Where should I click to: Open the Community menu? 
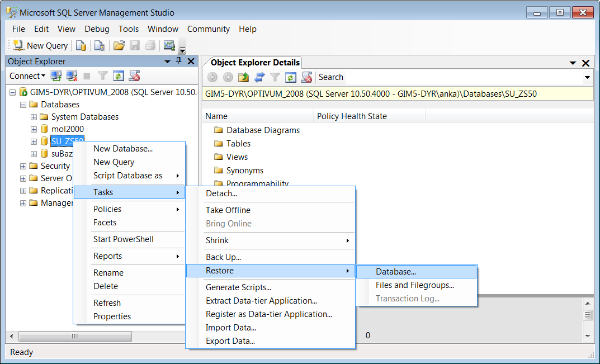[x=209, y=29]
